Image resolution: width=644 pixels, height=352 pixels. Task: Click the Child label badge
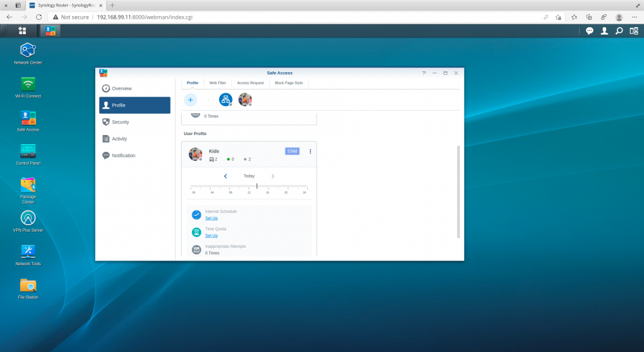[292, 151]
